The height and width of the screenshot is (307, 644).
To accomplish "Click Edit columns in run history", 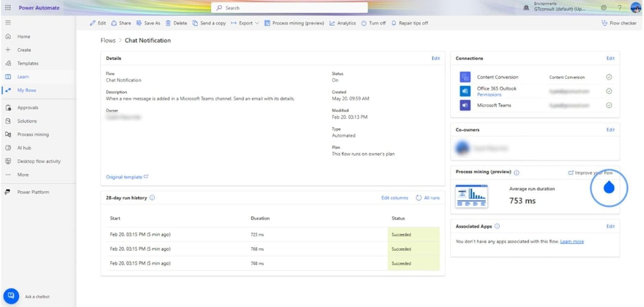I will coord(394,198).
